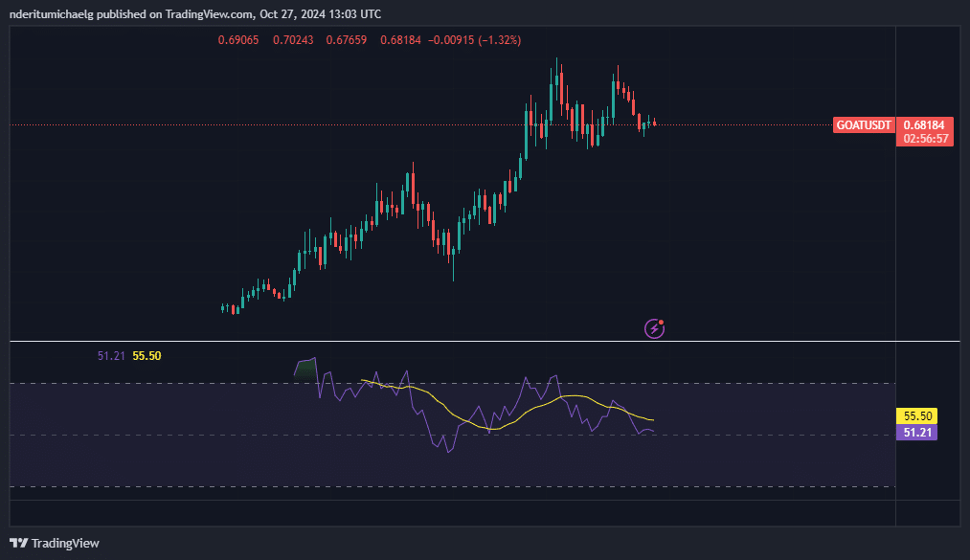The height and width of the screenshot is (560, 970).
Task: Click the yellow 55.50 RSI axis label
Action: click(916, 416)
